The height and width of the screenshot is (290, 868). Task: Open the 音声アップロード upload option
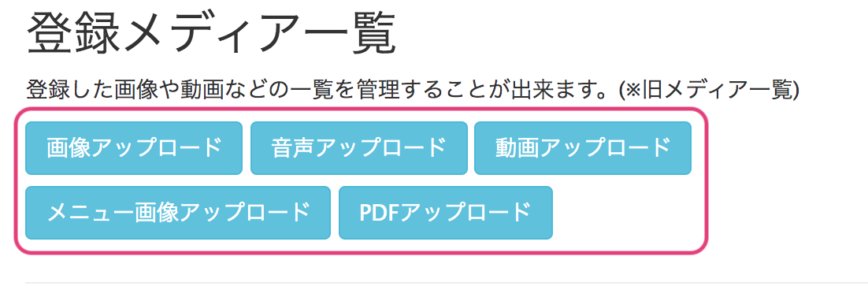pos(358,148)
